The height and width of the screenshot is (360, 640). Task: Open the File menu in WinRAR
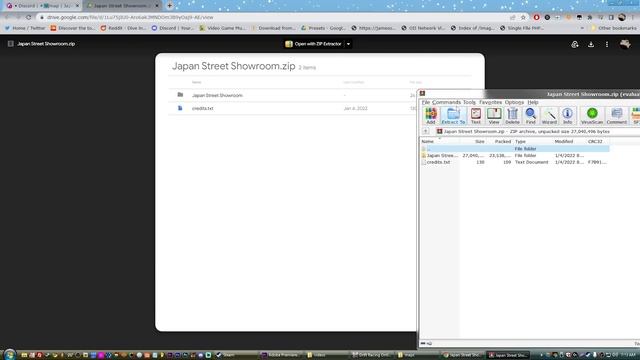[x=426, y=102]
